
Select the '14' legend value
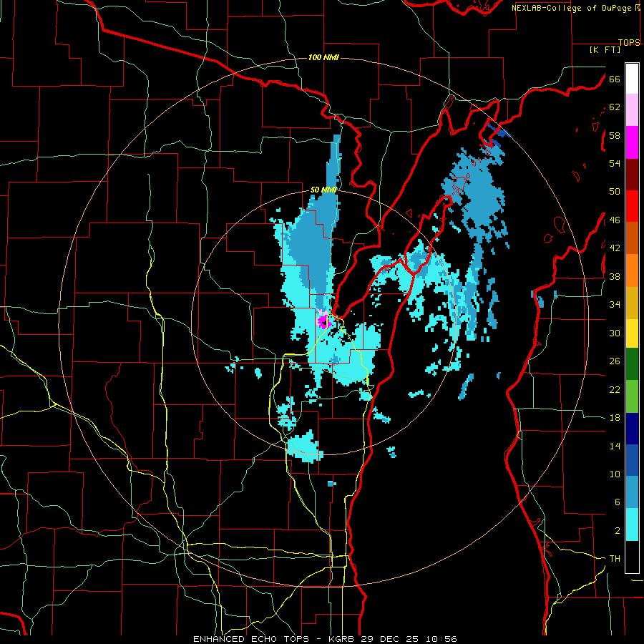tap(615, 446)
